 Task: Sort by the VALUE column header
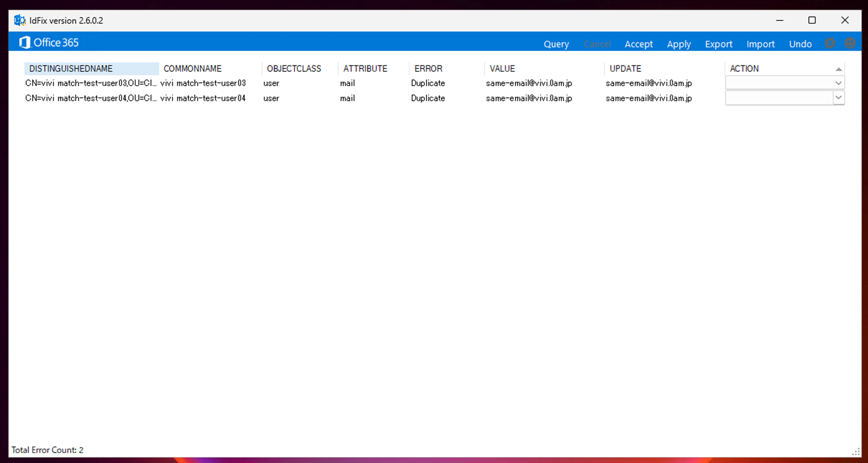pyautogui.click(x=544, y=69)
